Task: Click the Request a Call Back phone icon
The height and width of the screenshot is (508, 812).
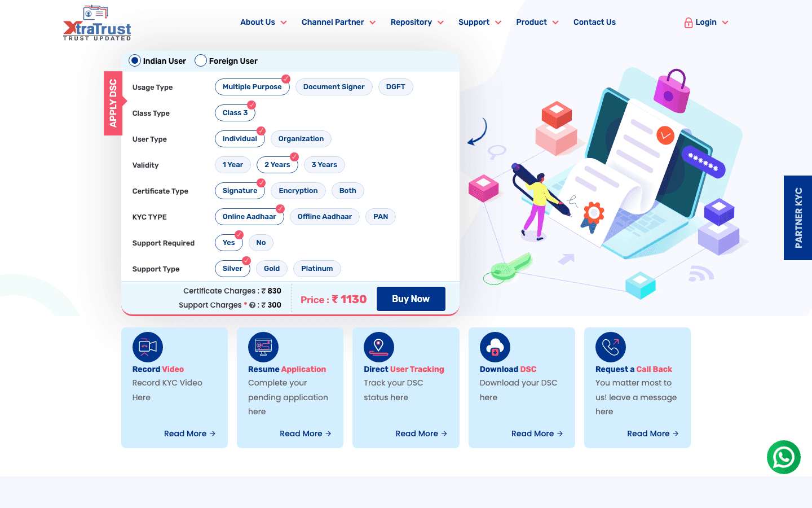Action: (x=611, y=347)
